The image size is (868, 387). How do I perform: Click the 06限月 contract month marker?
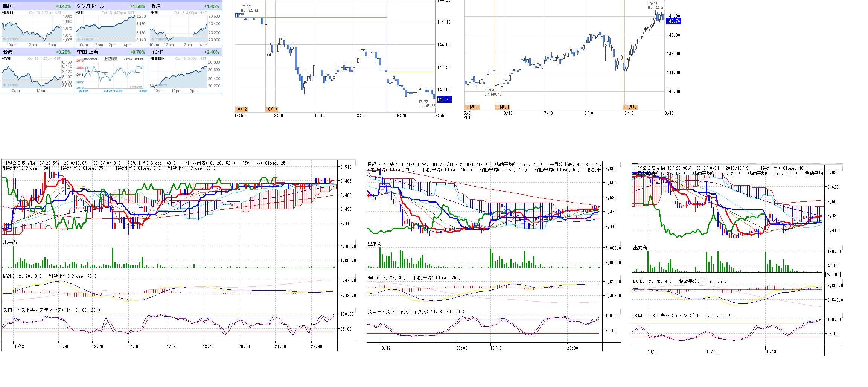472,107
